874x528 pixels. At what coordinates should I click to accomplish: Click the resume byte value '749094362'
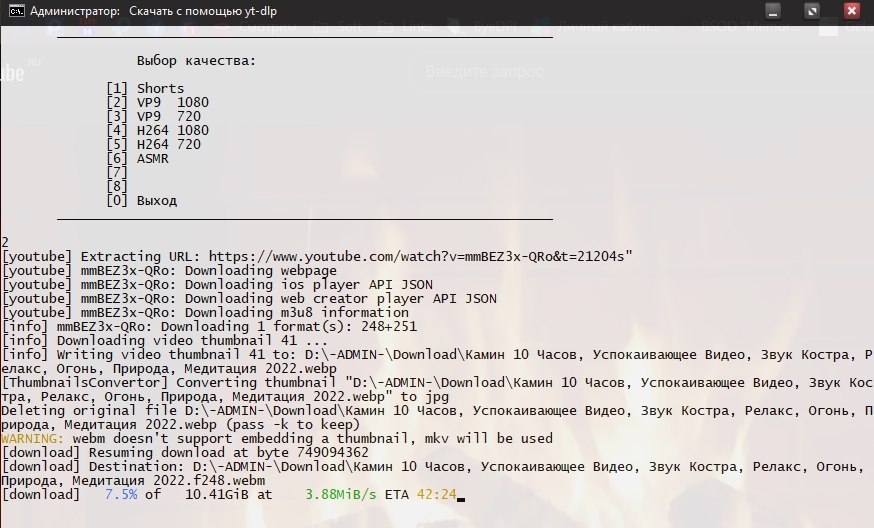[x=333, y=452]
